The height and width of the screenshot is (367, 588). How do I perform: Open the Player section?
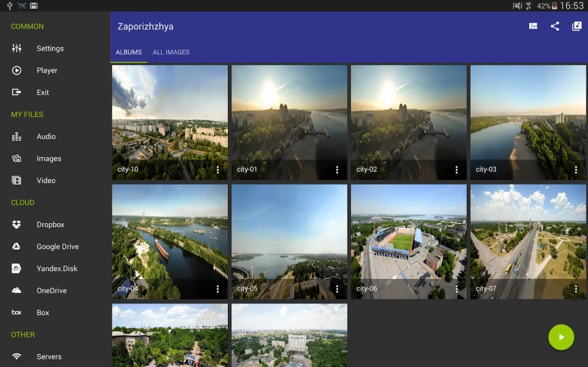pyautogui.click(x=47, y=70)
